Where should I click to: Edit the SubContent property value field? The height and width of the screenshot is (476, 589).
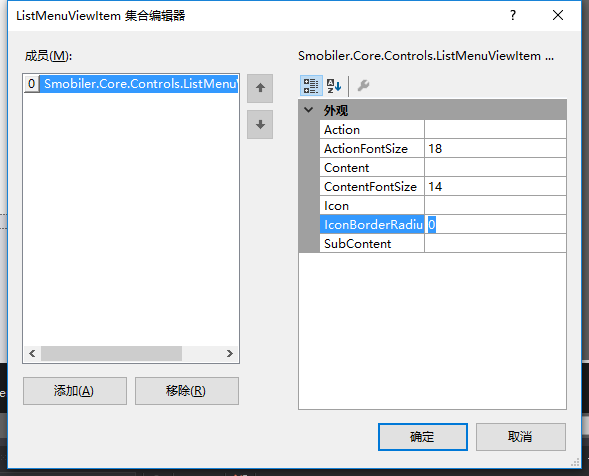click(495, 244)
